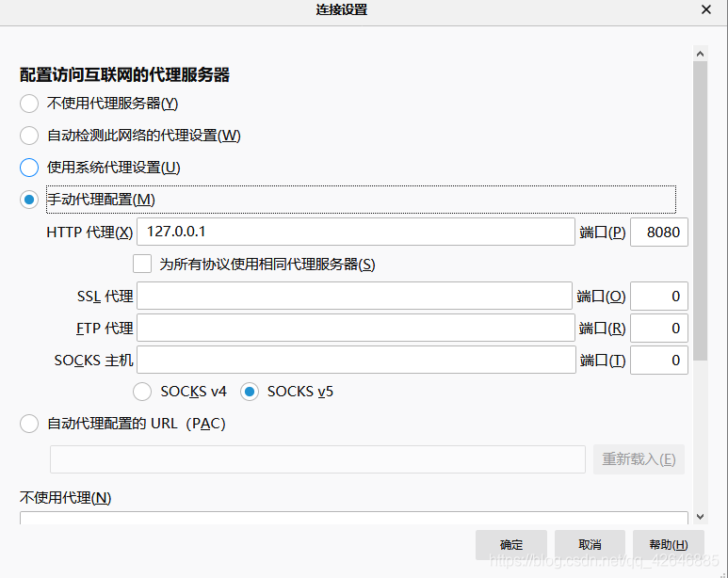
Task: Click the FTP 代理 input field
Action: point(355,328)
